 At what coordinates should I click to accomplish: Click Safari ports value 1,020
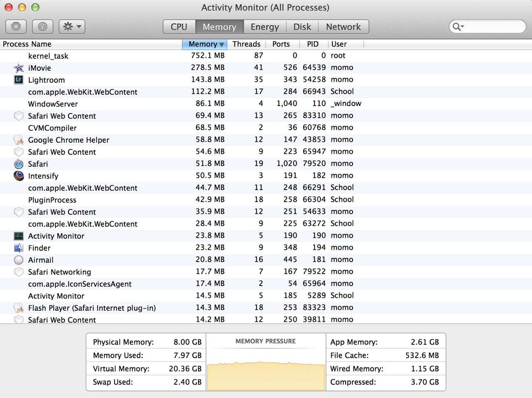pos(287,163)
